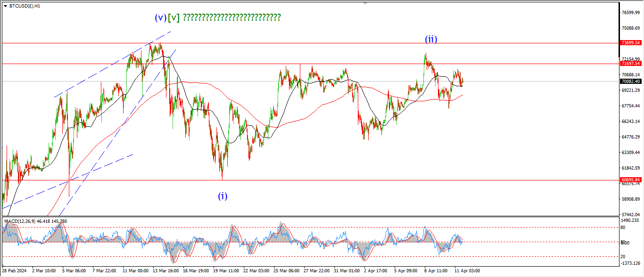The width and height of the screenshot is (644, 277).
Task: Click the grey chart shift triangle marker
Action: pos(364,3)
